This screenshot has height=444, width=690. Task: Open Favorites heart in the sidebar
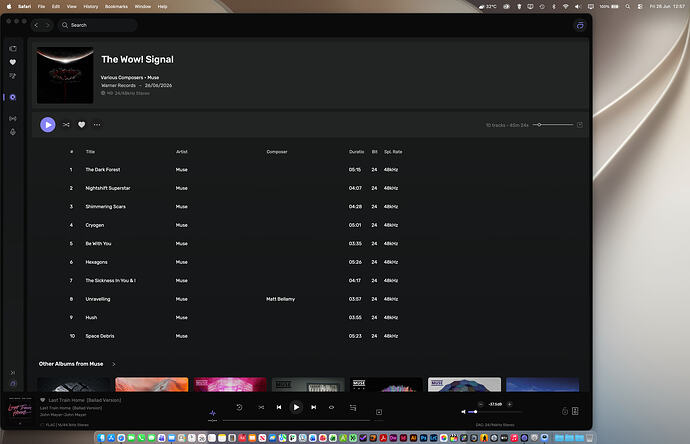(13, 62)
